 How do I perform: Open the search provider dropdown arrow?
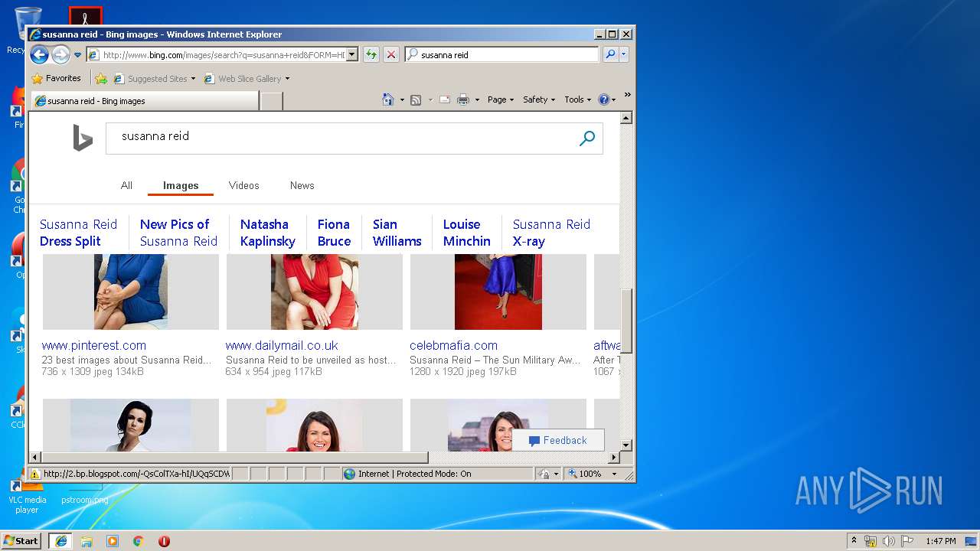click(x=624, y=54)
